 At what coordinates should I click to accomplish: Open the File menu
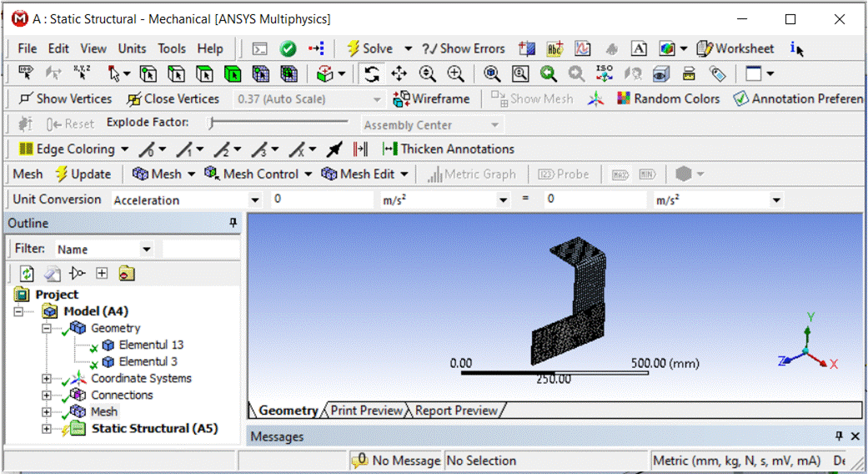28,48
